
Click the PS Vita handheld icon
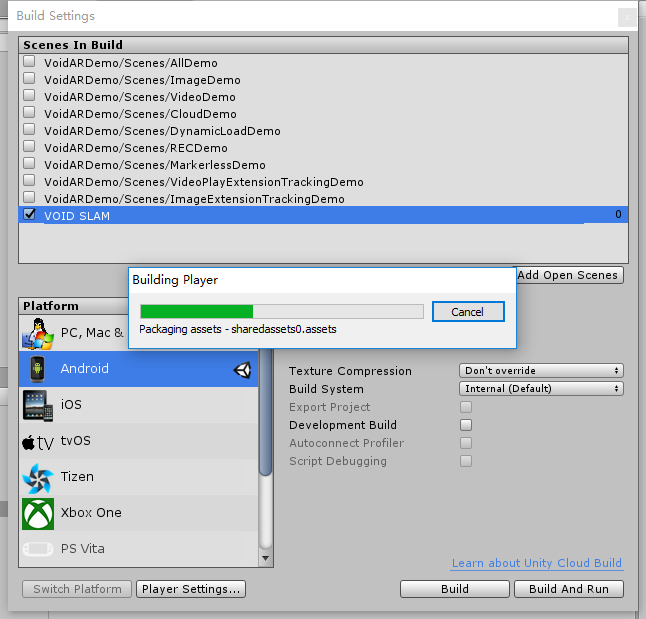point(38,549)
